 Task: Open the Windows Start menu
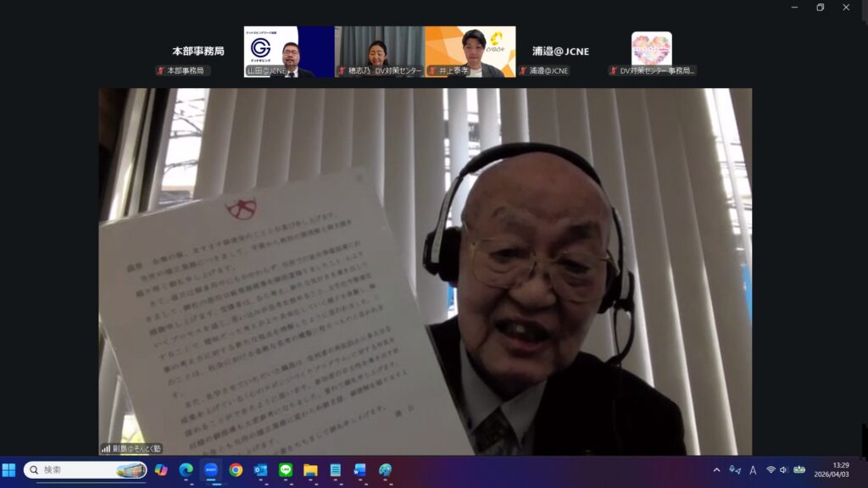[9, 469]
